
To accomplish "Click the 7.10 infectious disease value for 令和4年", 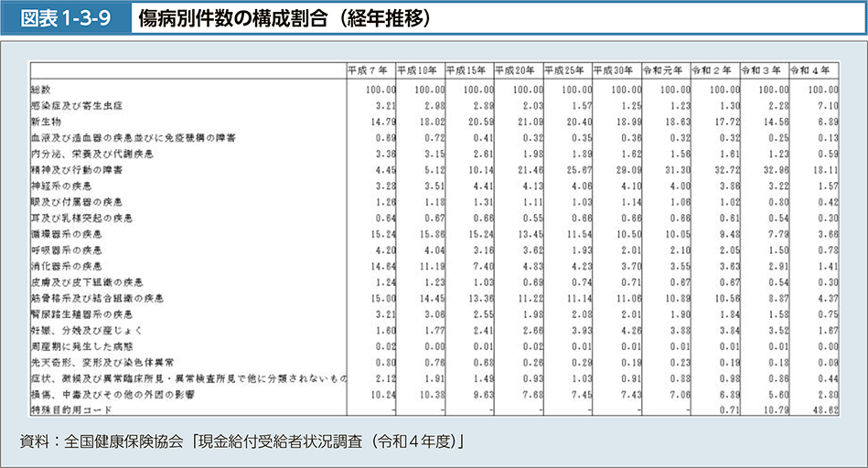I will point(827,105).
